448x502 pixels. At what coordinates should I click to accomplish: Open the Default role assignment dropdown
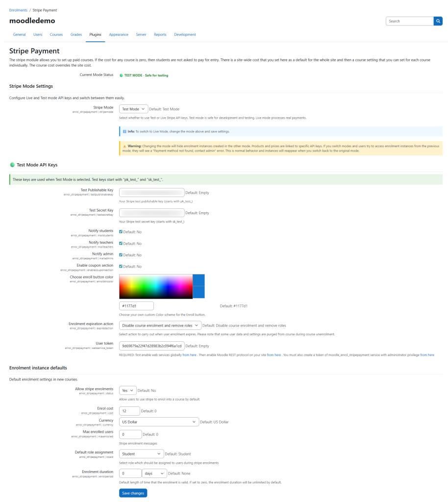[x=141, y=454]
